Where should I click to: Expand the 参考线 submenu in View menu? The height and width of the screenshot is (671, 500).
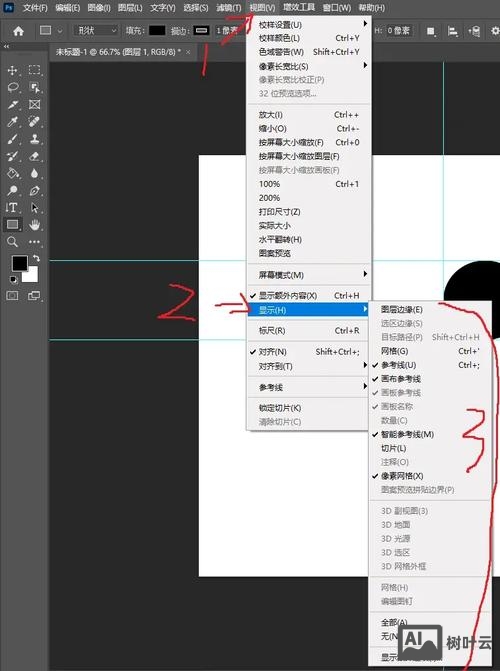pos(309,387)
